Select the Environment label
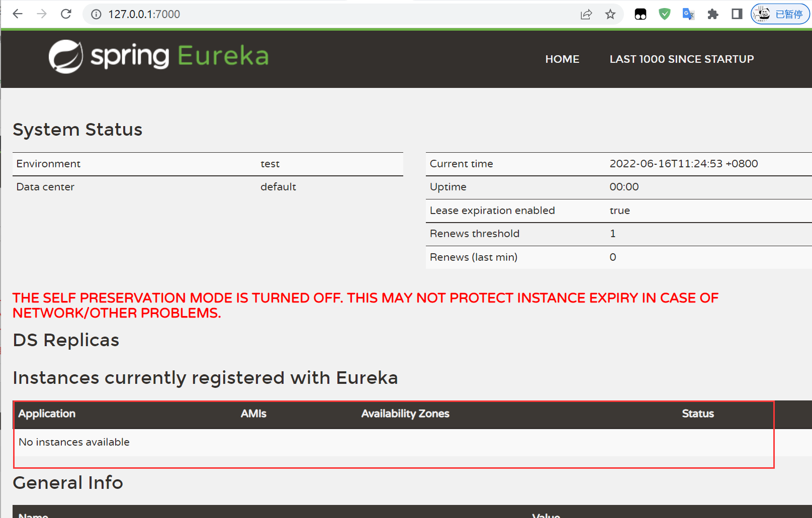This screenshot has height=518, width=812. (x=48, y=164)
